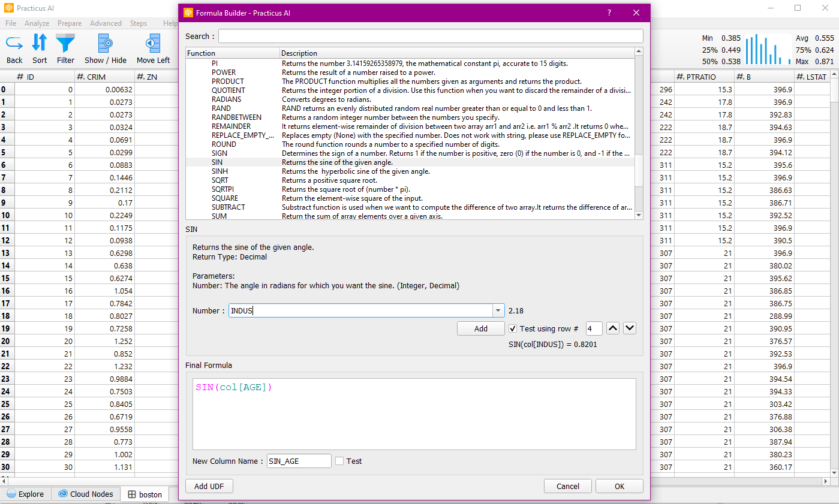This screenshot has width=839, height=504.
Task: Select the RANDBETWEEN function row
Action: [410, 117]
